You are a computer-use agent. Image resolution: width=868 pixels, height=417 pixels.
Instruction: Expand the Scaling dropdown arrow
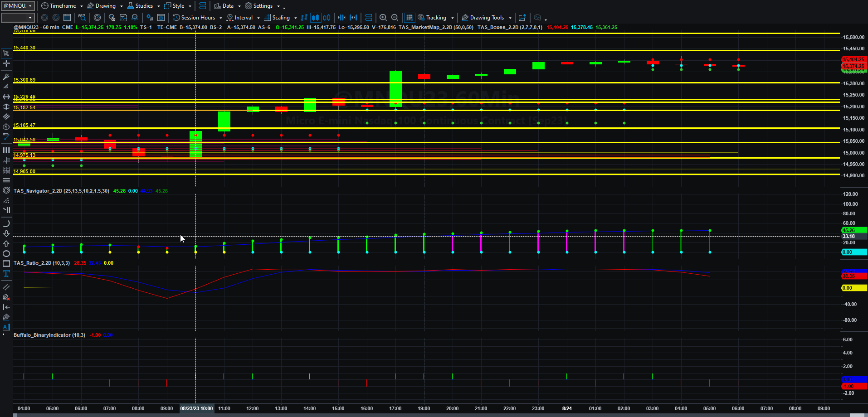tap(296, 18)
